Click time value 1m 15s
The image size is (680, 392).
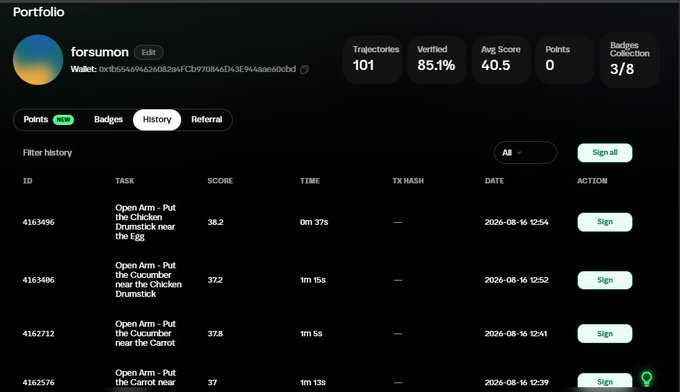pyautogui.click(x=313, y=280)
